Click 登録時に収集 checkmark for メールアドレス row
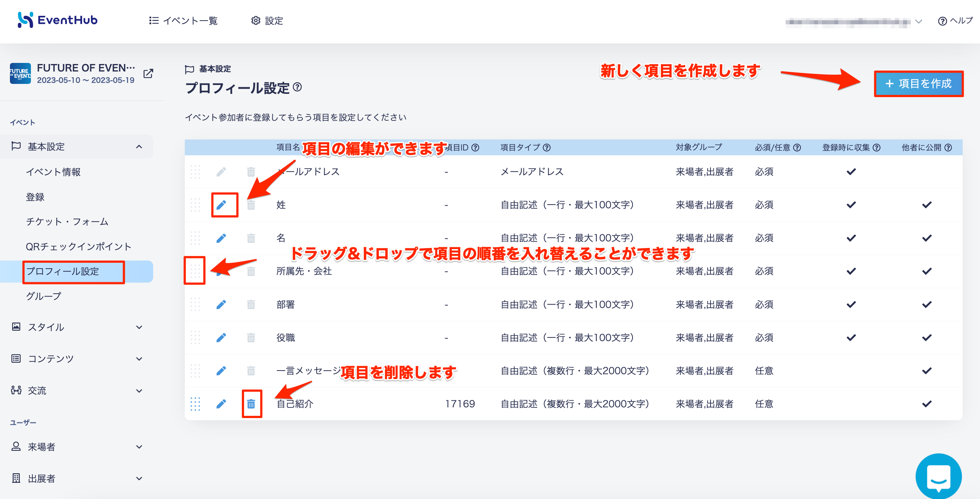Viewport: 980px width, 499px height. [851, 172]
